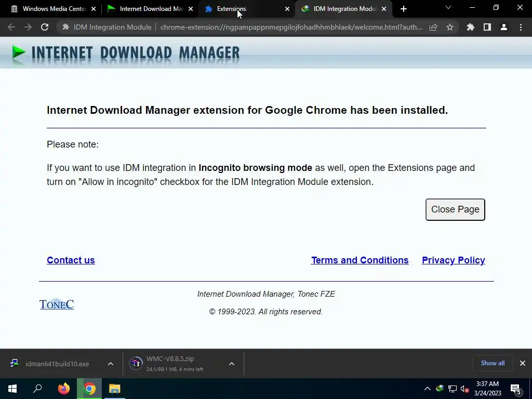This screenshot has width=532, height=399.
Task: Click the Chrome taskbar icon
Action: point(89,389)
